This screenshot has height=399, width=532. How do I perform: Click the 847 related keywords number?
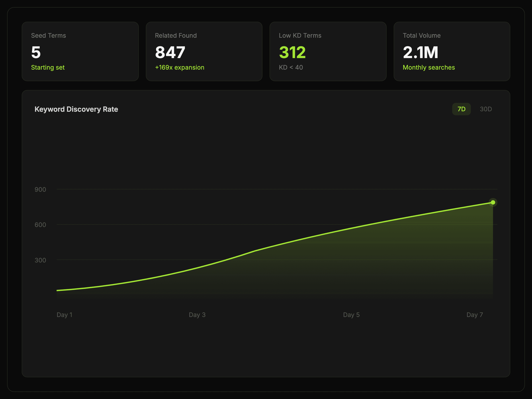[x=170, y=53]
